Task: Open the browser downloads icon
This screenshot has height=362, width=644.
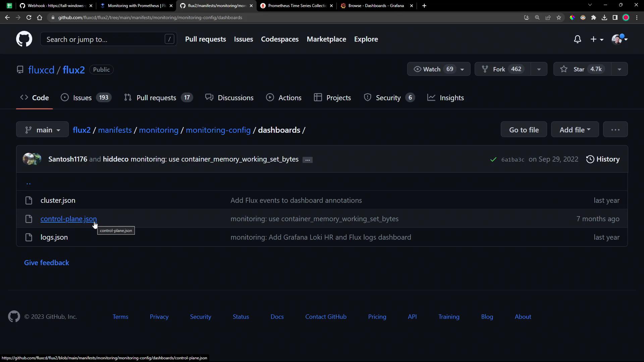Action: coord(604,17)
